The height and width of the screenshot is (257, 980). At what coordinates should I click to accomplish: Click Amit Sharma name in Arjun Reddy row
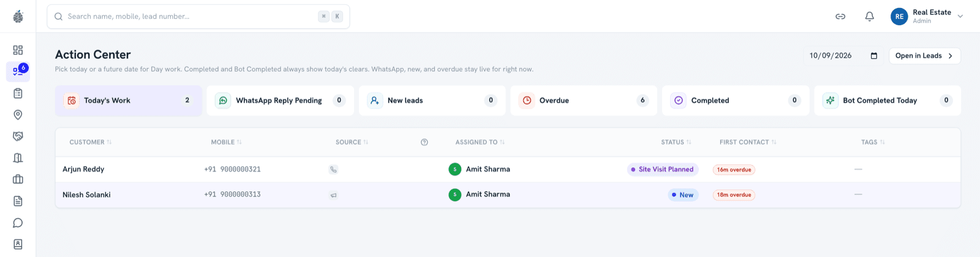(488, 169)
